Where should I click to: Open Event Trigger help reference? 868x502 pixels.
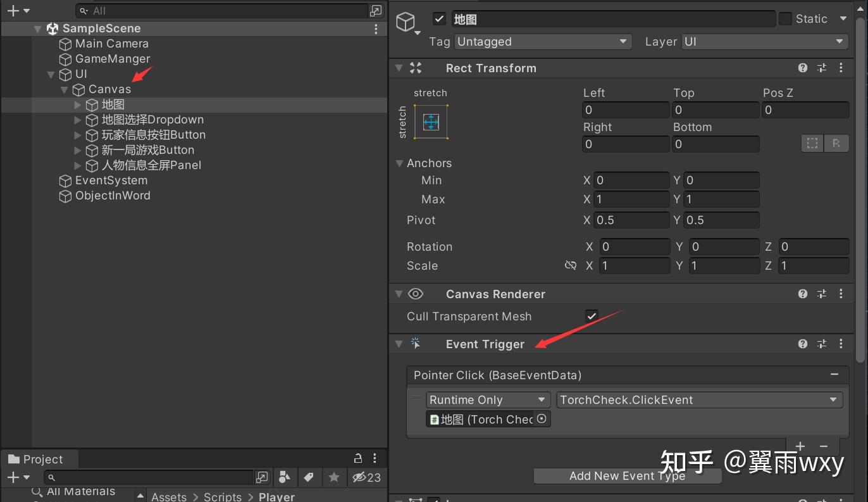803,344
